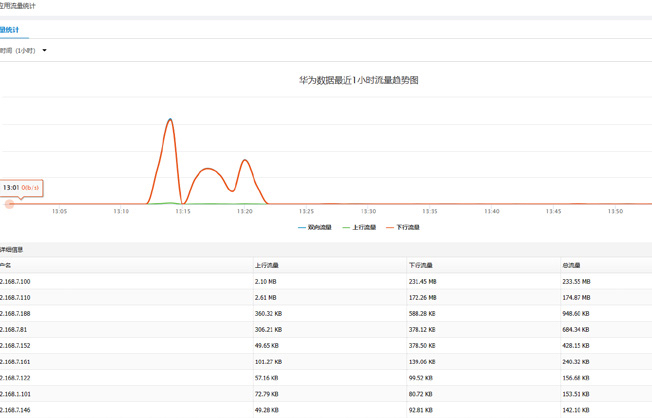Screen dimensions: 652x418
Task: Toggle the 双向流量 legend series
Action: point(316,228)
